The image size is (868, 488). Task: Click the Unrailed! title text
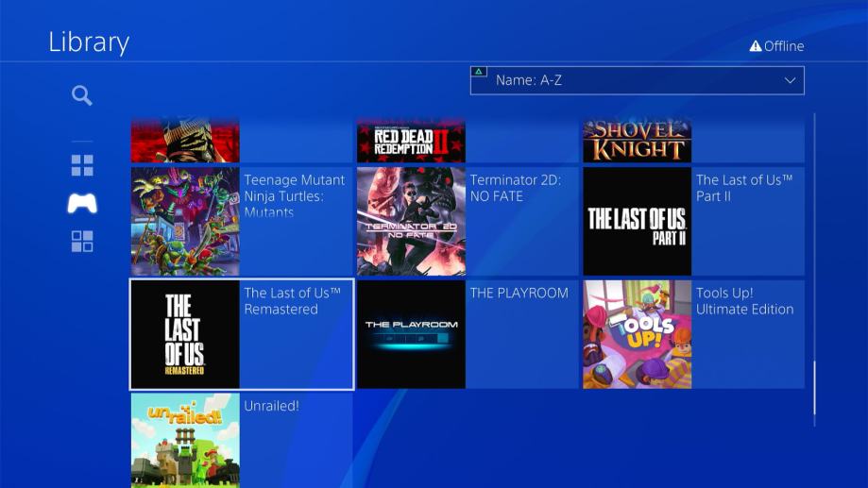coord(271,406)
